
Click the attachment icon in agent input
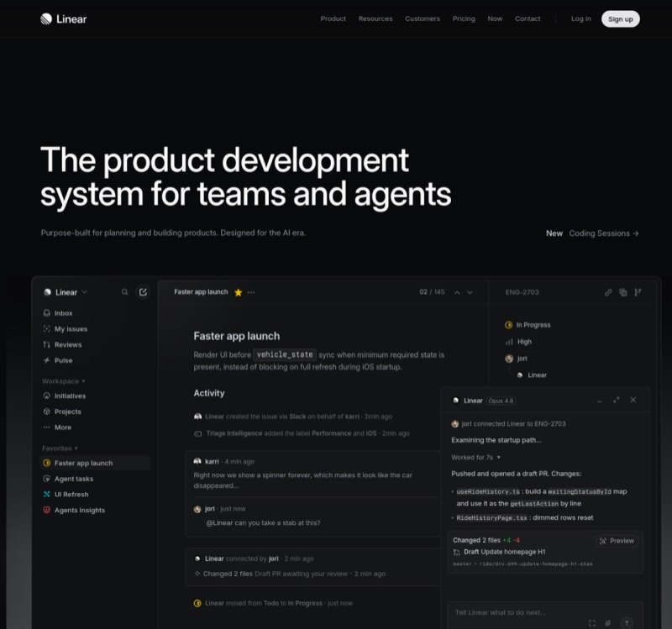607,622
